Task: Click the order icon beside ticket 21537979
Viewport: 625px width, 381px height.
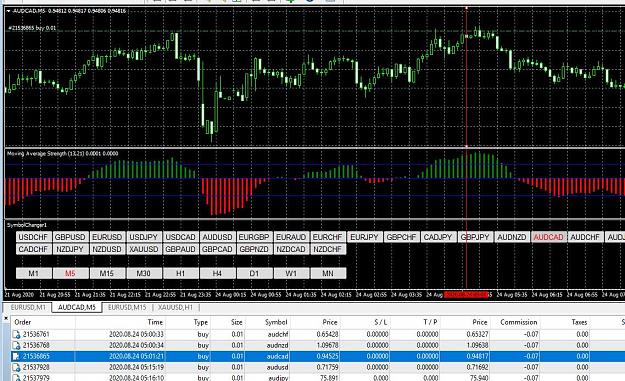Action: [16, 377]
